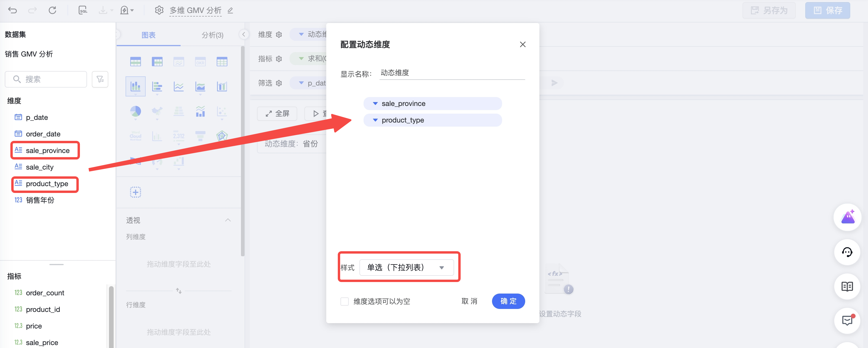Switch to the 图表 tab
This screenshot has height=348, width=868.
[149, 35]
